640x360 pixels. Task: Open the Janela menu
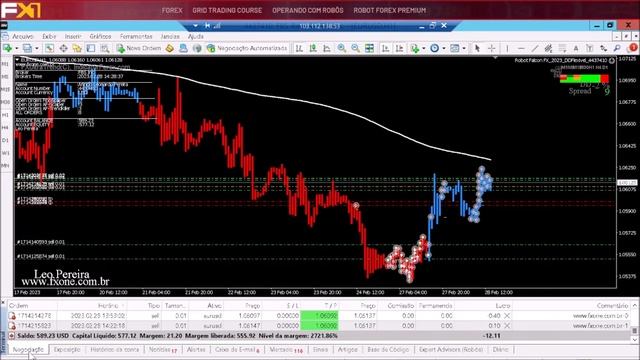(170, 36)
